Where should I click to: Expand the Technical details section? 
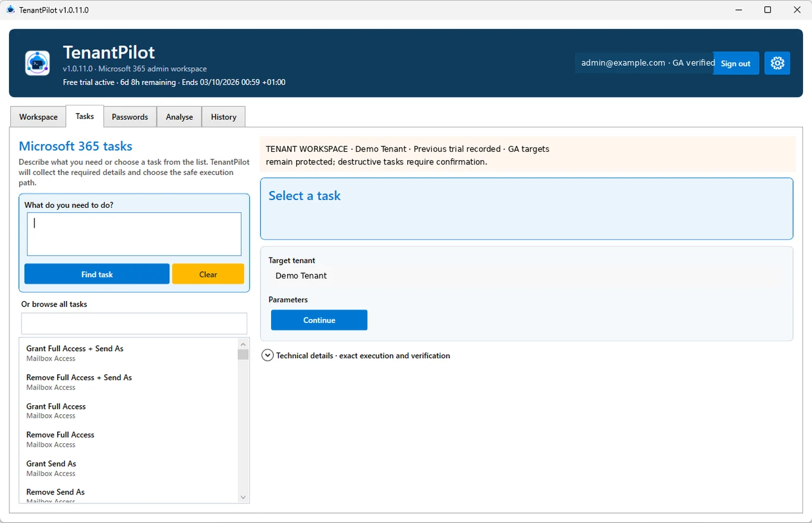[267, 355]
